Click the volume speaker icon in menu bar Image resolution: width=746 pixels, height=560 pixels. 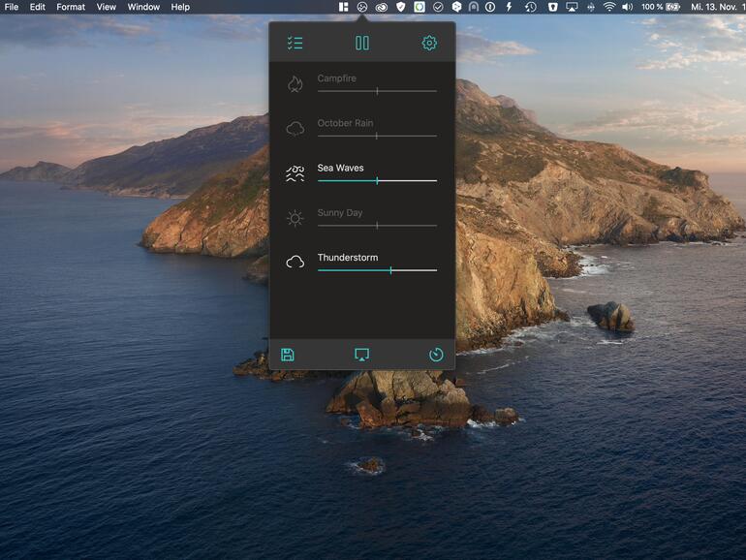627,7
